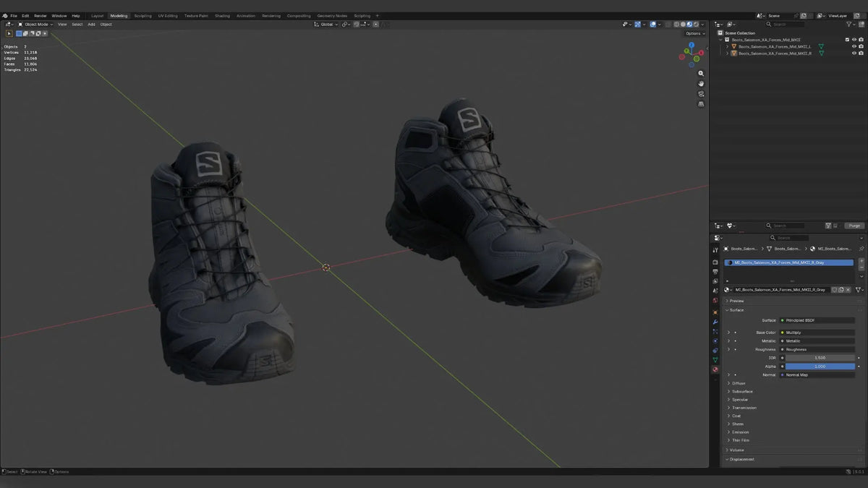Viewport: 868px width, 488px height.
Task: Open the Tool properties tab icon
Action: (x=715, y=250)
